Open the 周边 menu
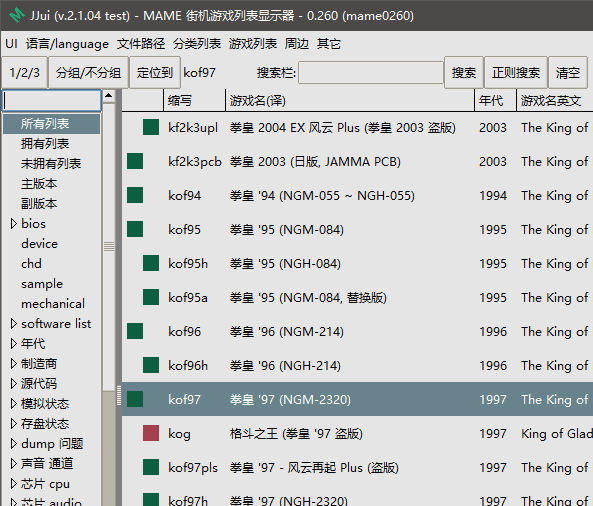Viewport: 593px width, 506px height. click(x=297, y=44)
